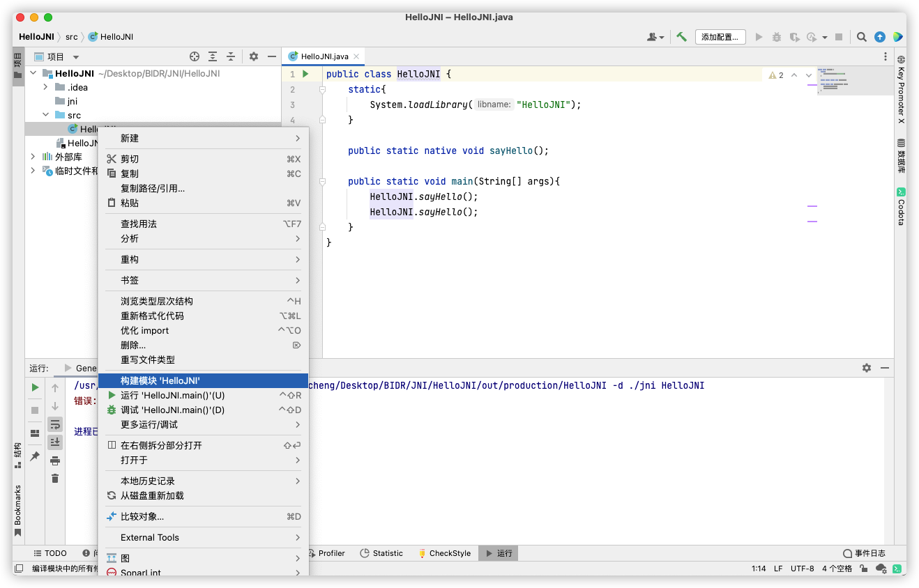The image size is (919, 588).
Task: Open Run panel gear settings
Action: (867, 368)
